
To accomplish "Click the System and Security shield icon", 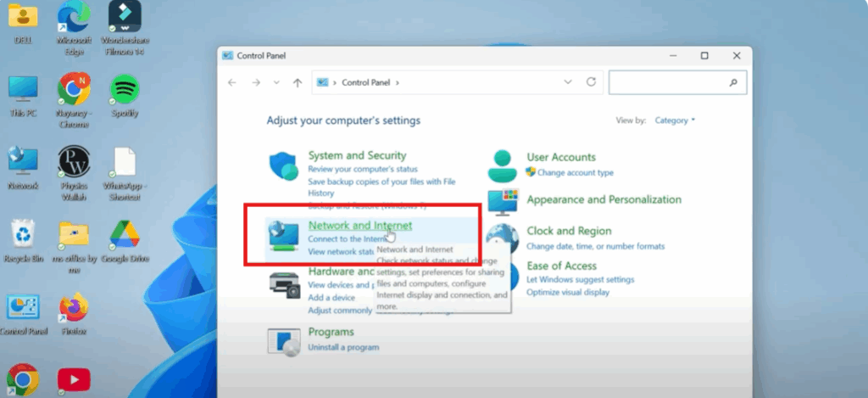I will click(284, 167).
